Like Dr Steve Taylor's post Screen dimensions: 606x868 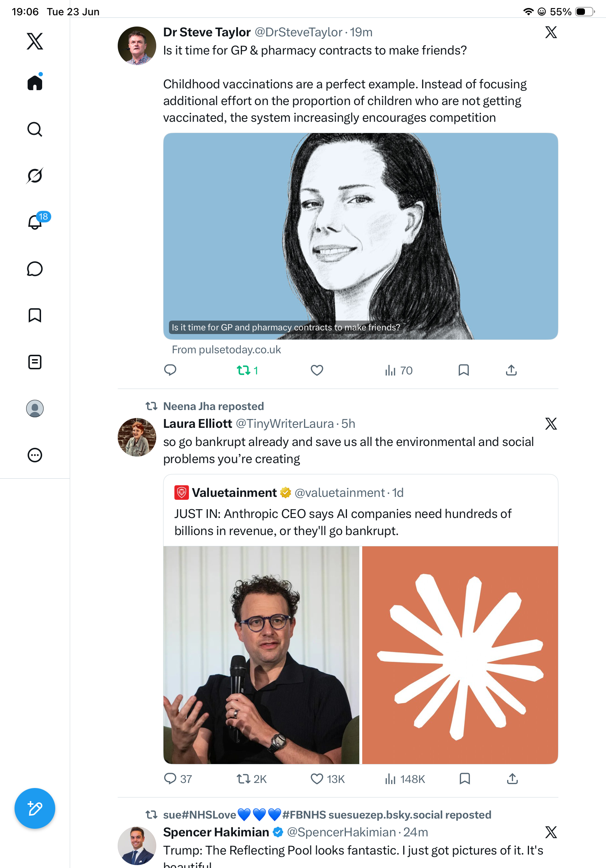[316, 370]
